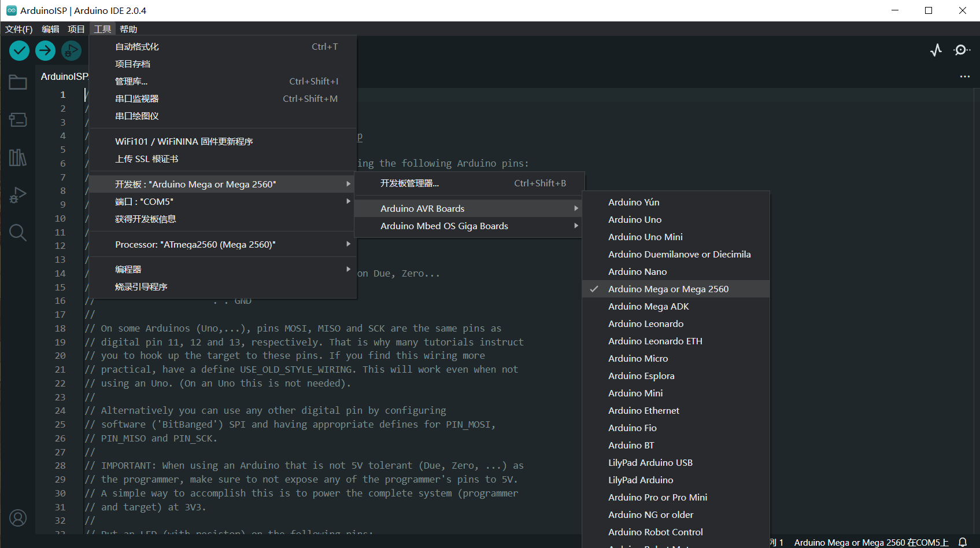
Task: Select LilyPad Arduino USB board
Action: (x=676, y=462)
